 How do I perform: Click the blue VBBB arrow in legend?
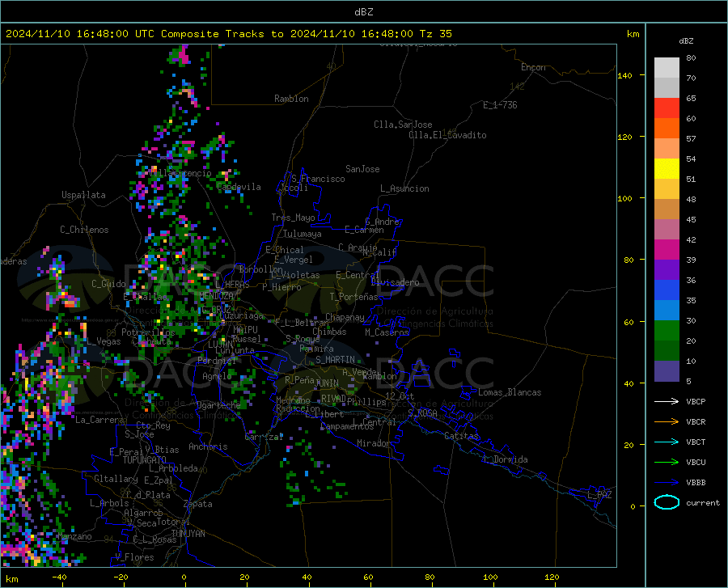(667, 483)
